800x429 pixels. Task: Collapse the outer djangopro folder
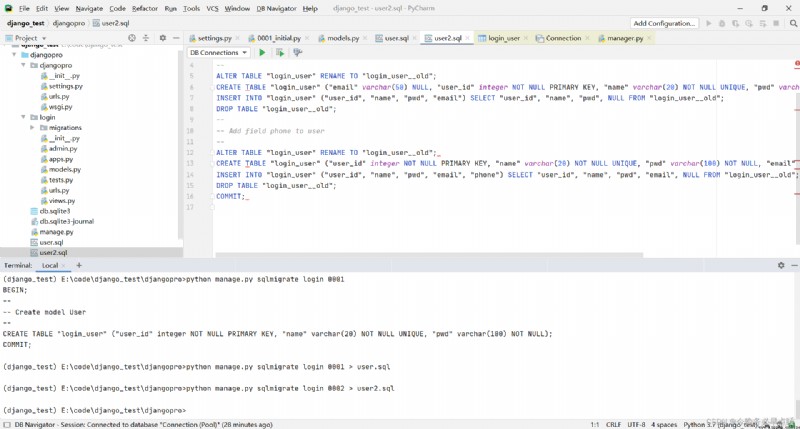coord(14,55)
